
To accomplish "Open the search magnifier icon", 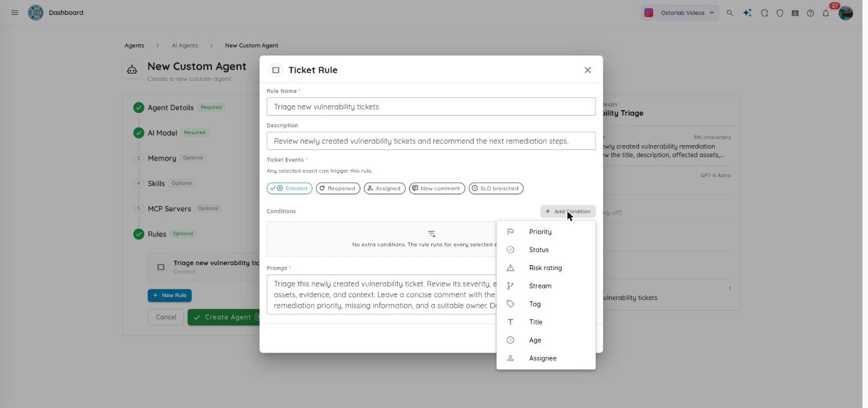I will point(730,13).
